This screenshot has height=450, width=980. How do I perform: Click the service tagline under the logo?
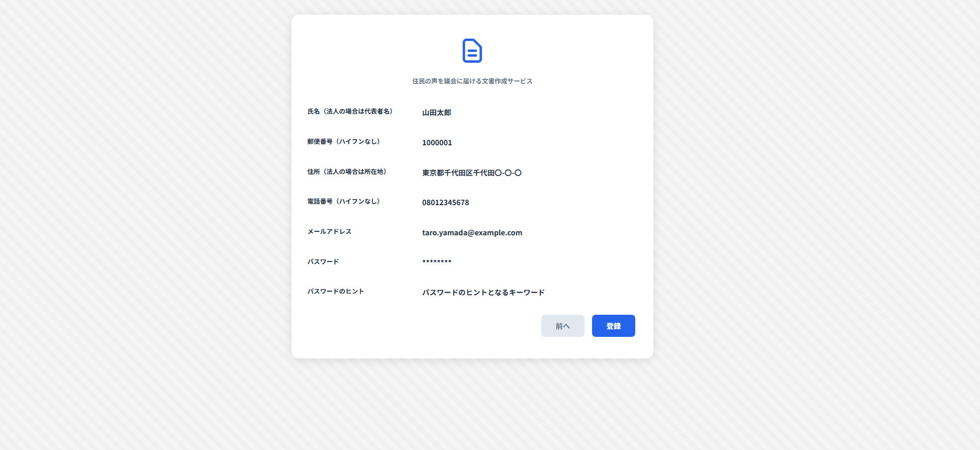[472, 81]
